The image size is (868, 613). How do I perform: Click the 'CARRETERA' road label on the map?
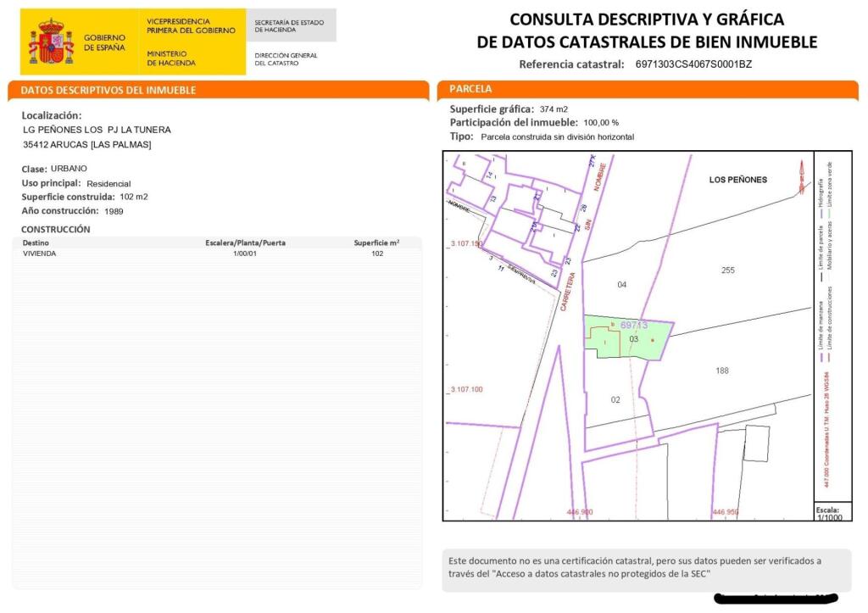pyautogui.click(x=568, y=292)
